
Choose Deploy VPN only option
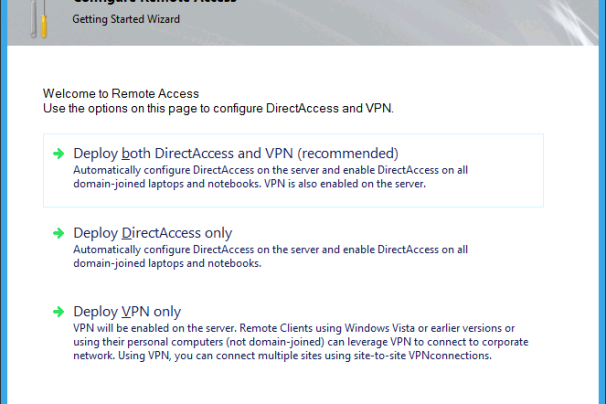pos(127,312)
